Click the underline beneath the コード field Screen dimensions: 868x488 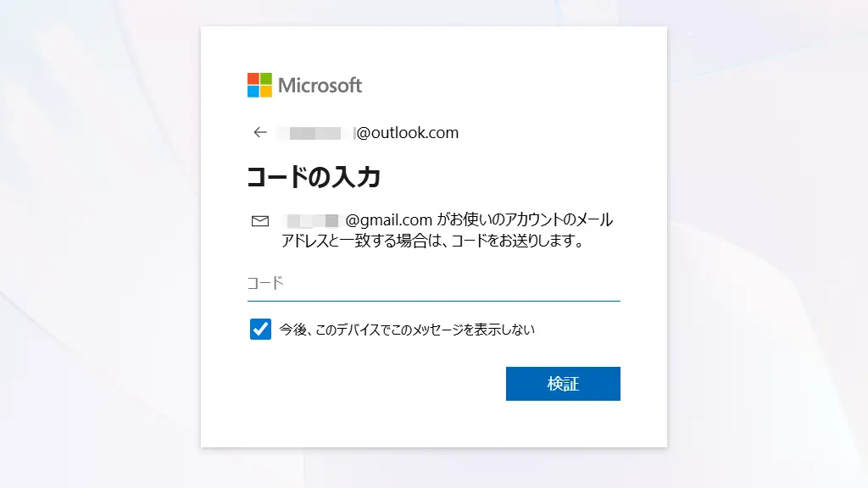[433, 300]
